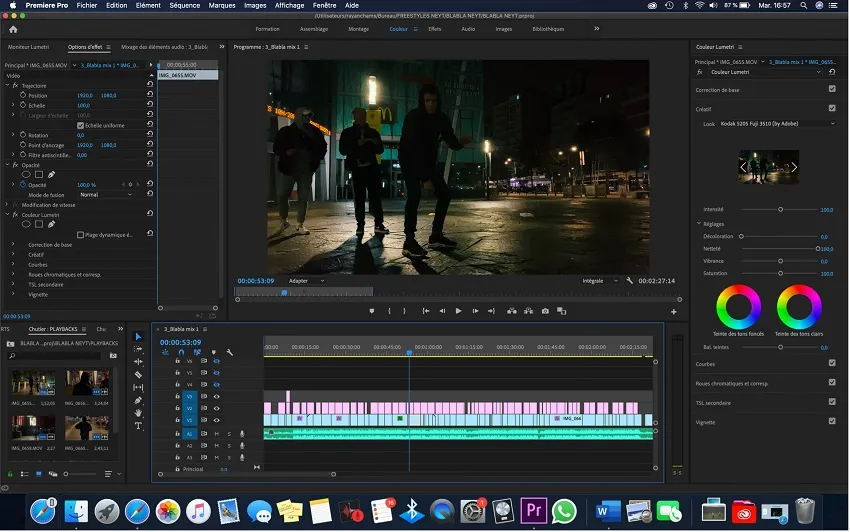Add a marker in Program monitor
Screen dimensions: 850x532
pos(372,311)
